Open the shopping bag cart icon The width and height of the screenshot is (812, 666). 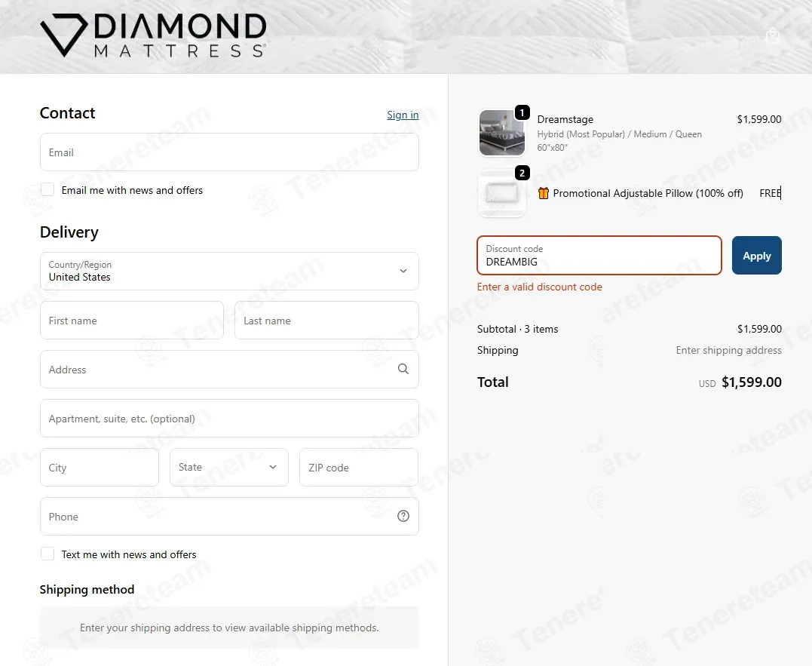tap(773, 35)
